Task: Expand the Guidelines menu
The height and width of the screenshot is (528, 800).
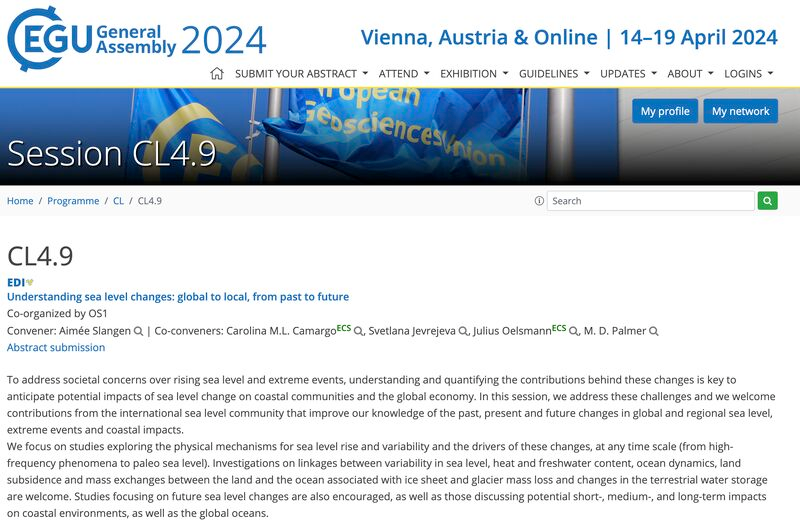Action: (554, 74)
